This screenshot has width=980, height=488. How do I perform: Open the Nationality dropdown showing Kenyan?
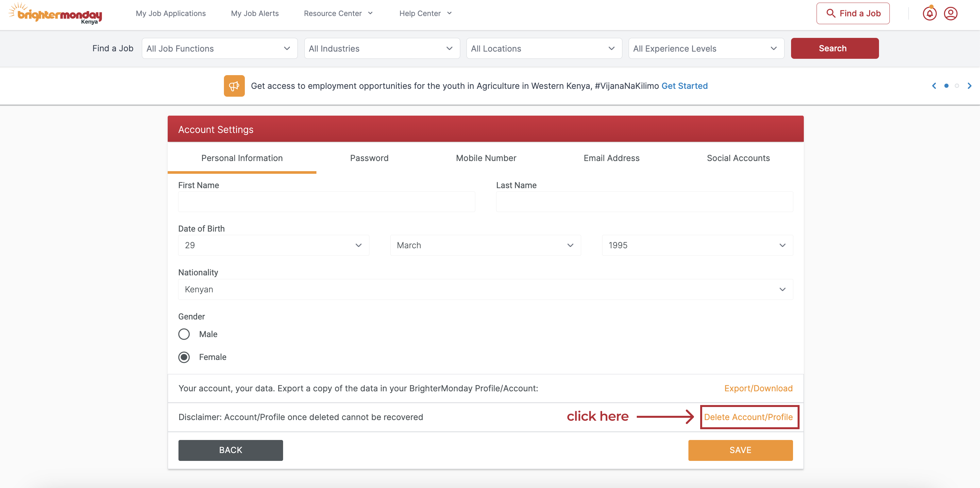point(485,289)
